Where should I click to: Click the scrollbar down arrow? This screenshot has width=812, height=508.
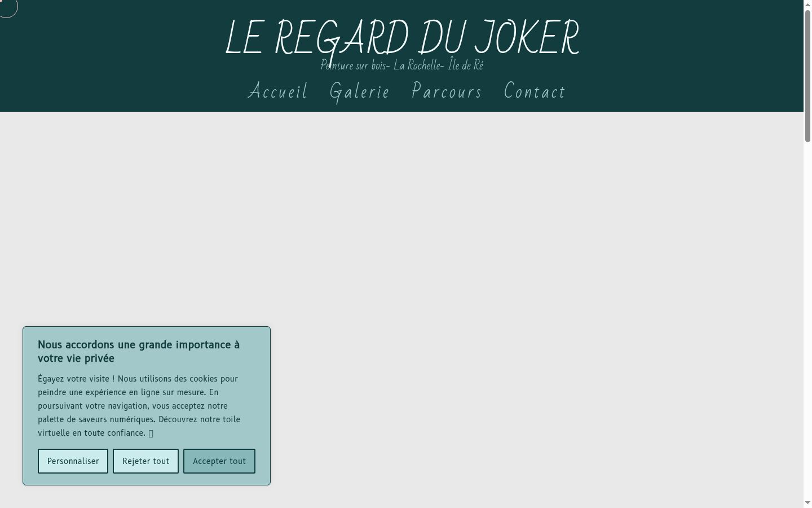[807, 503]
